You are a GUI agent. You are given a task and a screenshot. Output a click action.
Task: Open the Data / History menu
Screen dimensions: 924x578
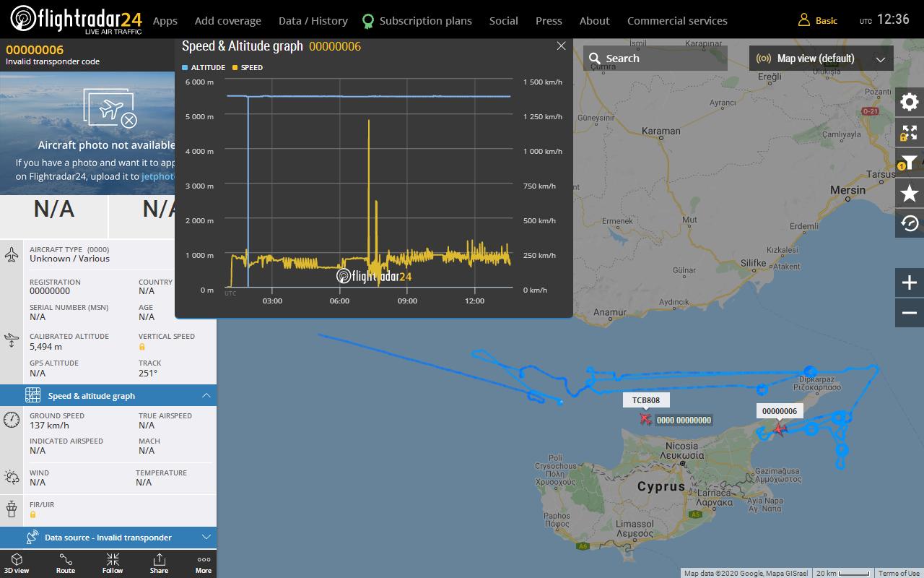(313, 21)
